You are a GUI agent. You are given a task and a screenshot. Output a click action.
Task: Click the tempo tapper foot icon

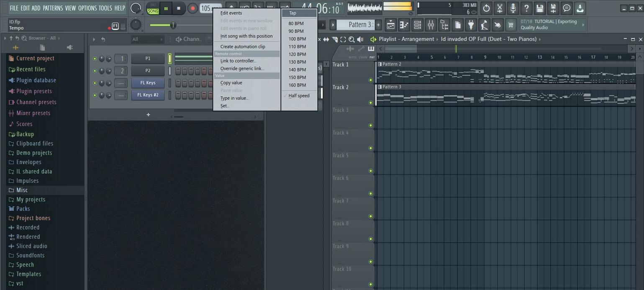[485, 25]
